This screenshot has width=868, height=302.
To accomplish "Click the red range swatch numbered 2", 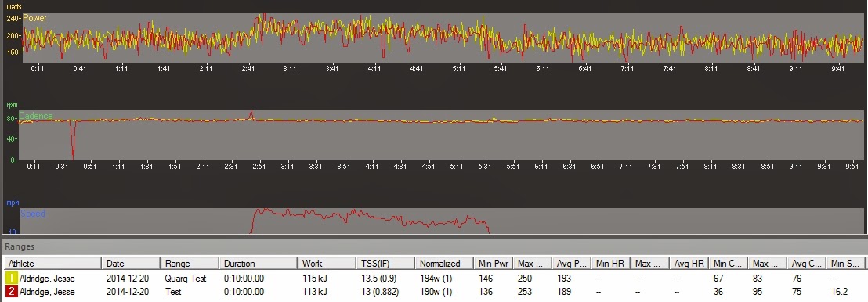I will click(12, 292).
